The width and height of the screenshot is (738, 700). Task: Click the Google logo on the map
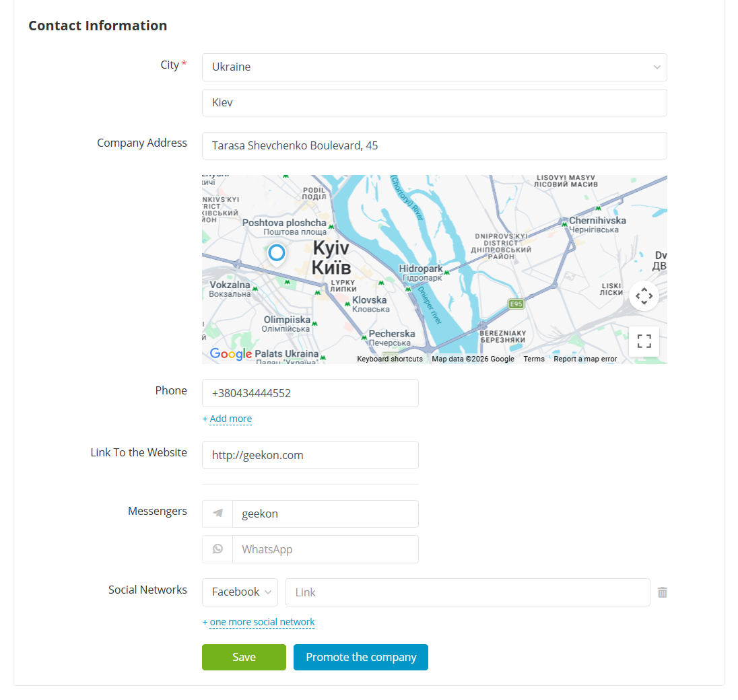tap(230, 354)
